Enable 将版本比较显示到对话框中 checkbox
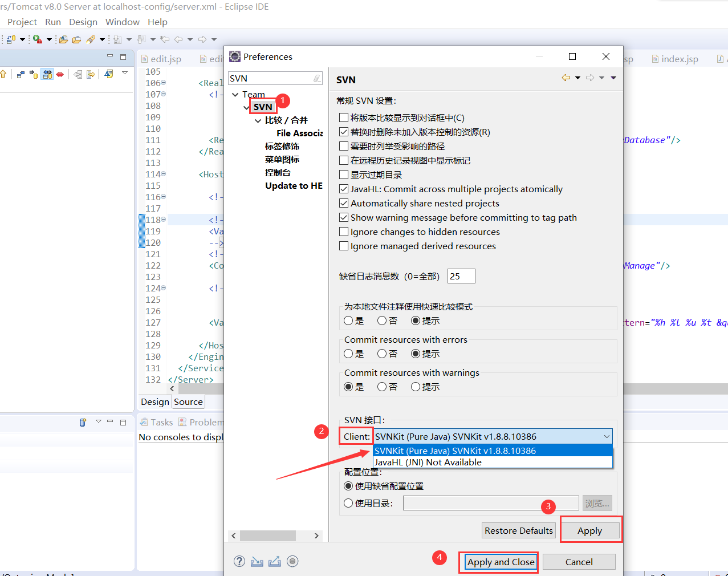 pos(344,117)
